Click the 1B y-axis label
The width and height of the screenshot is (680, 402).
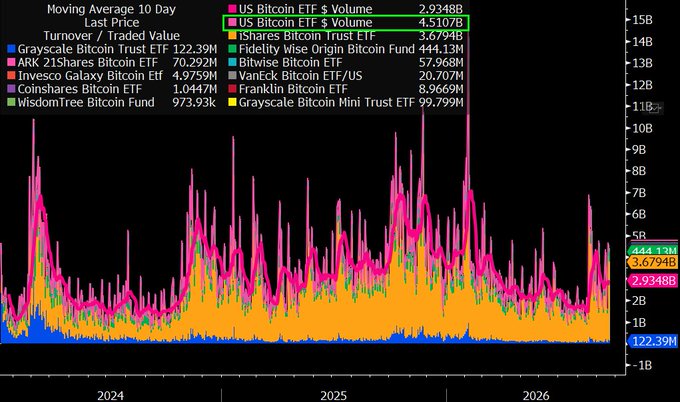click(x=639, y=323)
